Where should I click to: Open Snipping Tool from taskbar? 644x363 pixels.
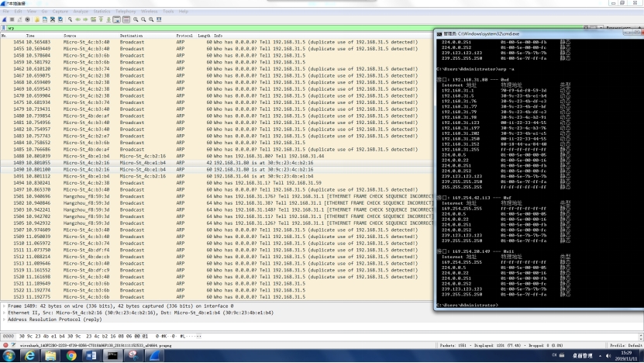[x=133, y=355]
